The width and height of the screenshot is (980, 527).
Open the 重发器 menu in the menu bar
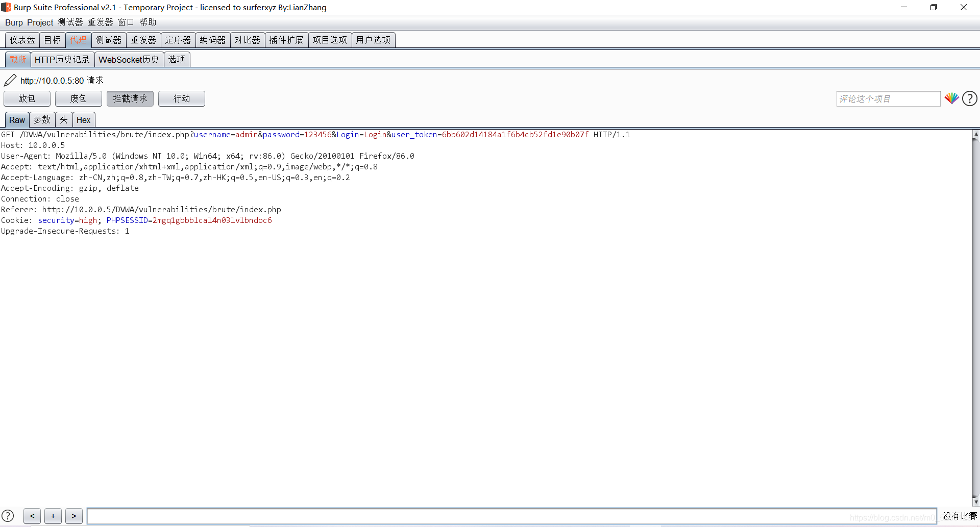(101, 22)
